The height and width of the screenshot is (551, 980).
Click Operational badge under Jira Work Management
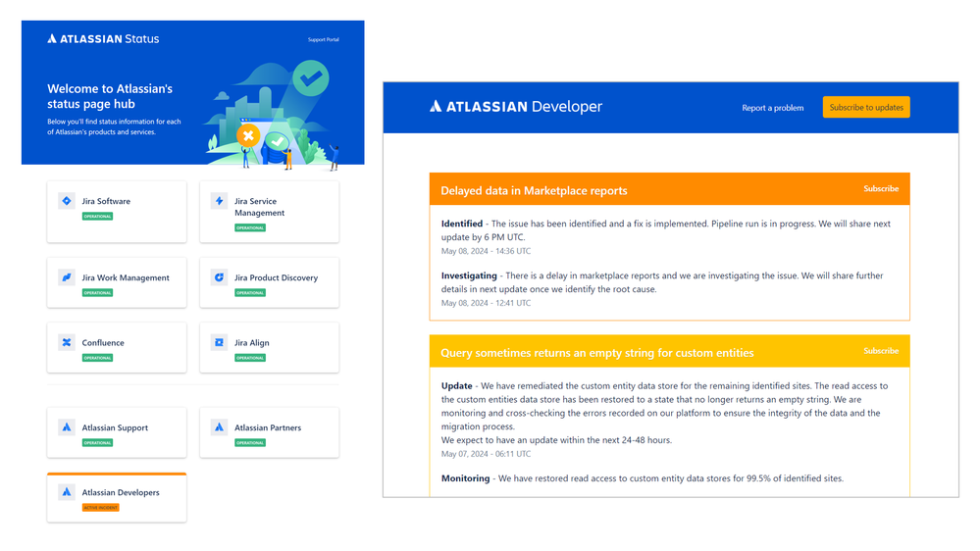pyautogui.click(x=97, y=292)
